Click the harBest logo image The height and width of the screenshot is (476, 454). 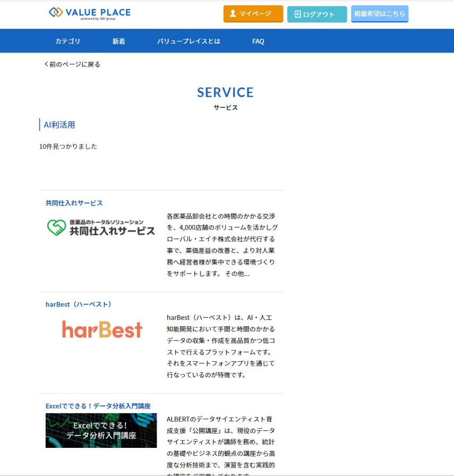pos(102,330)
